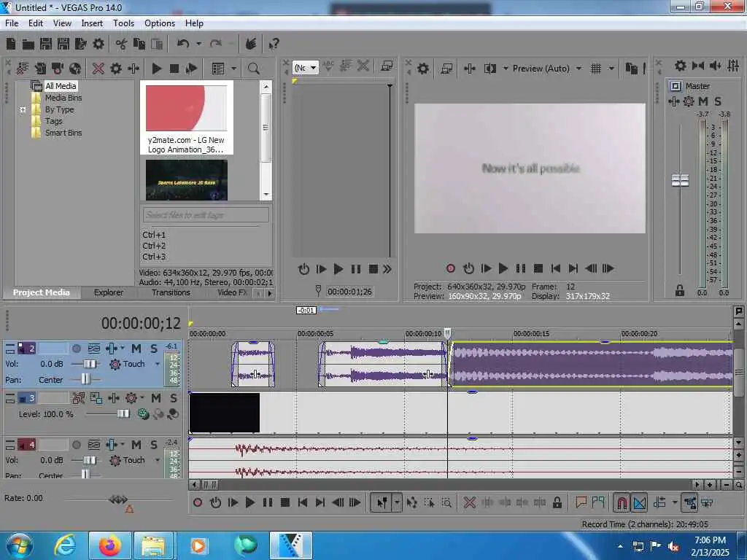This screenshot has height=560, width=747.
Task: Select LG New Logo Animation thumbnail
Action: click(x=186, y=117)
